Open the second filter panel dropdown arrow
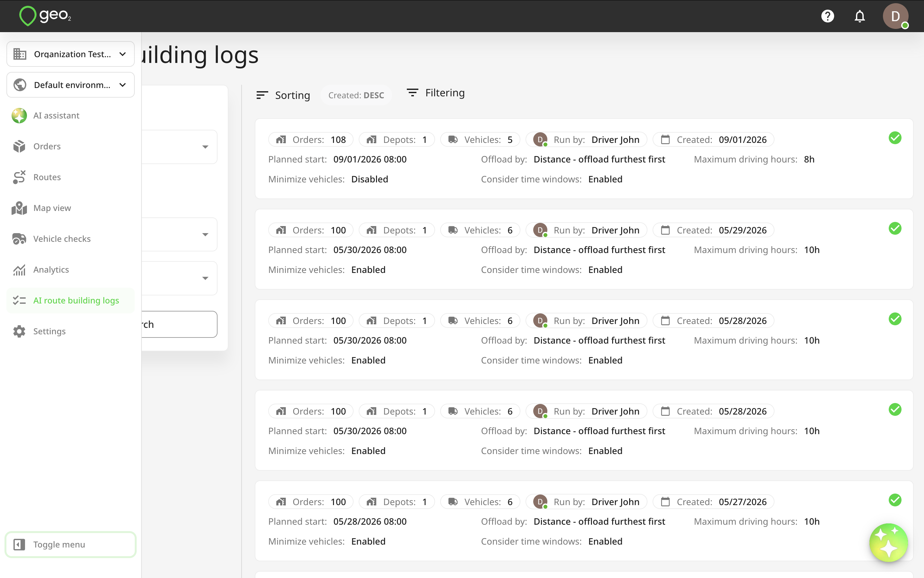Image resolution: width=924 pixels, height=578 pixels. click(x=205, y=235)
